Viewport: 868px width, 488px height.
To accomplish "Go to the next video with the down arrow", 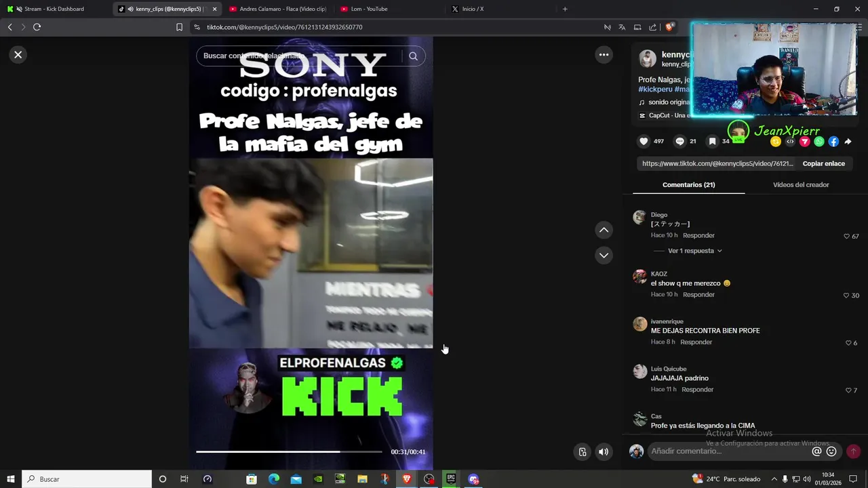I will click(604, 256).
